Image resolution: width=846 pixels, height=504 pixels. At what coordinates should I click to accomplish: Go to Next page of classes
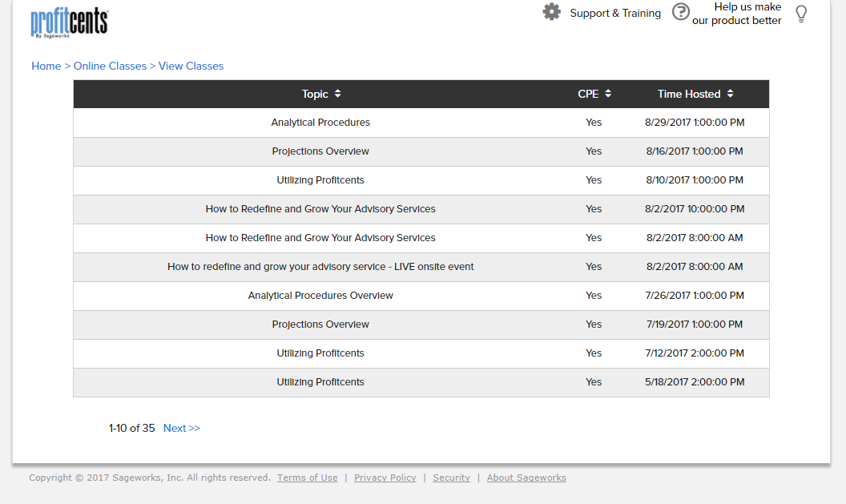181,428
